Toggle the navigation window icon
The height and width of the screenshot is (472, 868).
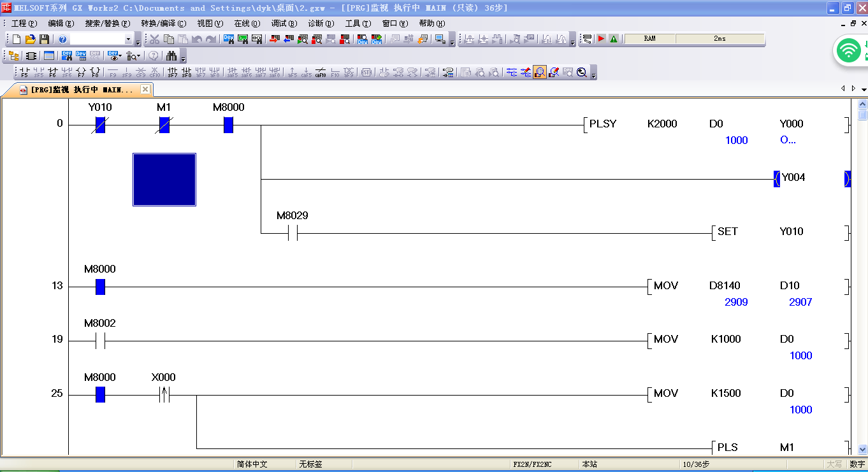pos(14,56)
